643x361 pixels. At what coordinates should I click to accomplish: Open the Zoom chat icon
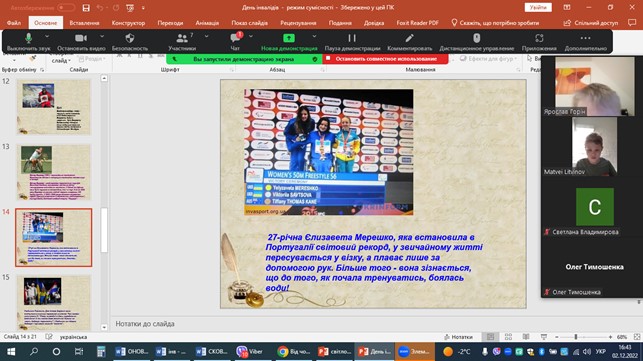(235, 42)
